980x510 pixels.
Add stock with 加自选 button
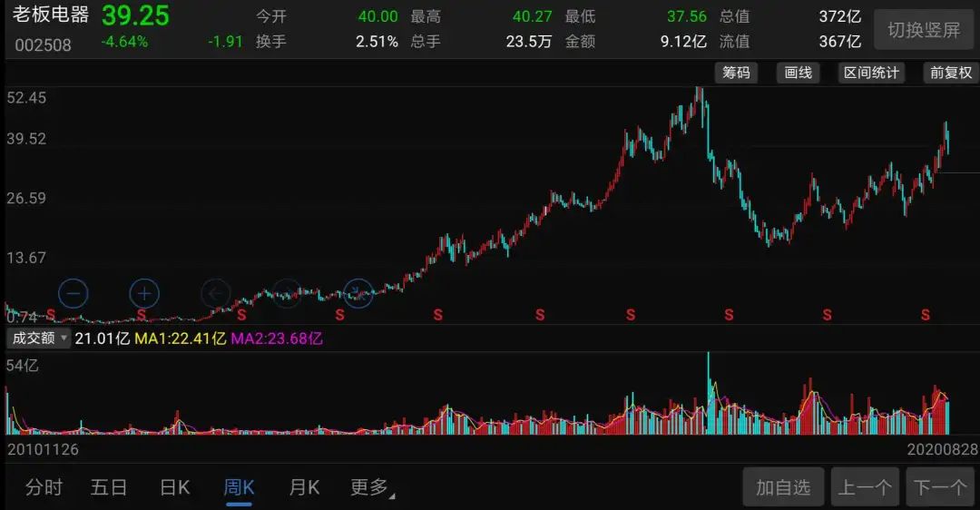(783, 487)
